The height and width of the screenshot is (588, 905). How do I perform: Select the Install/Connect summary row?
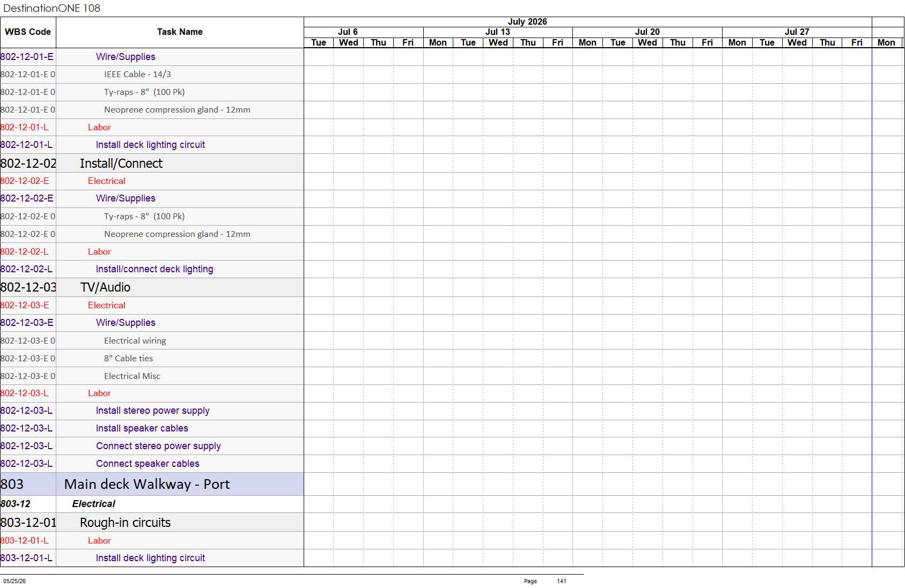click(152, 163)
